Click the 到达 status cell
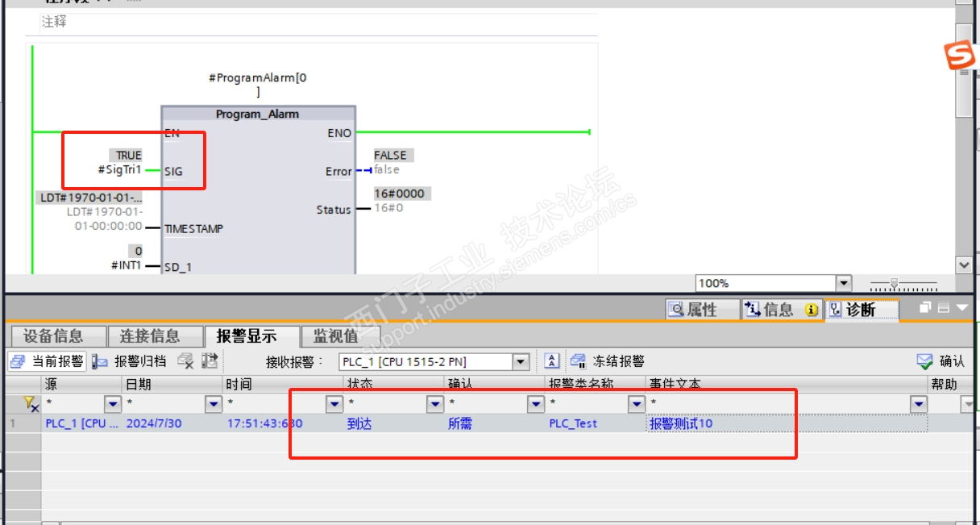 pos(359,423)
